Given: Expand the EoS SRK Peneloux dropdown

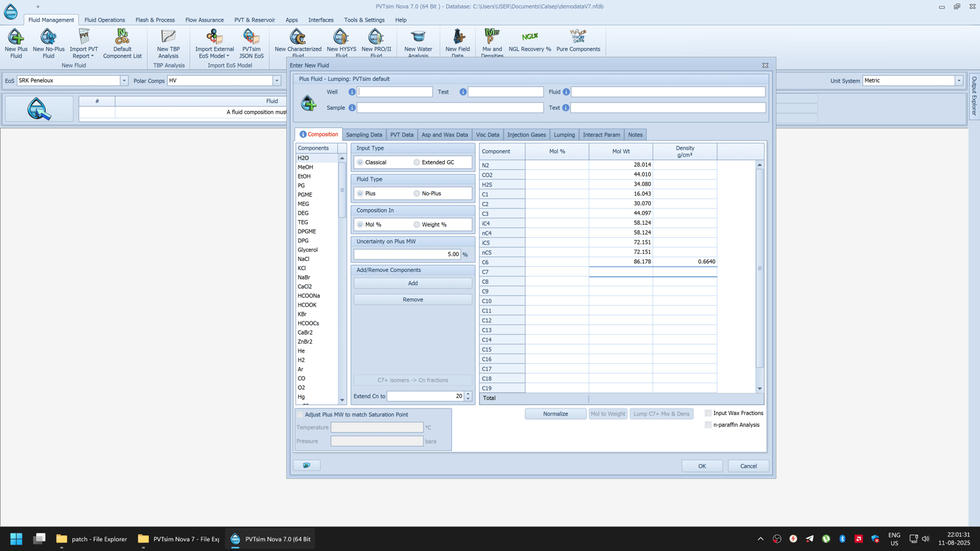Looking at the screenshot, I should point(124,81).
